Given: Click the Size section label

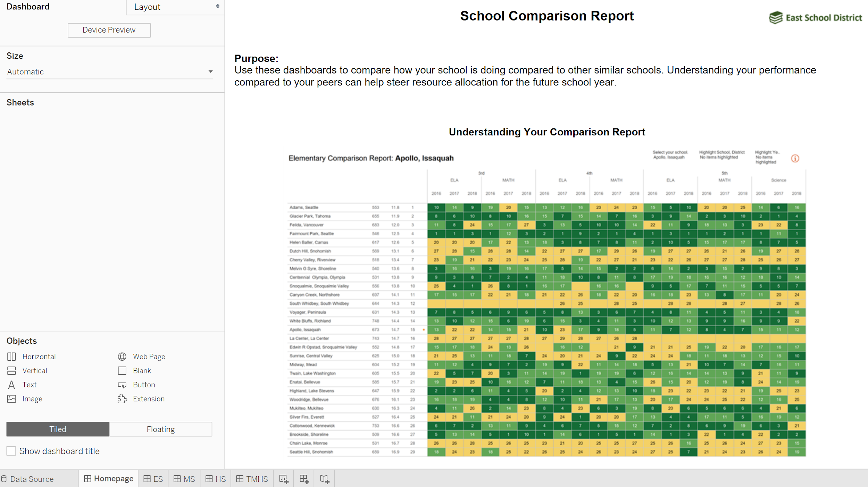Looking at the screenshot, I should [15, 56].
